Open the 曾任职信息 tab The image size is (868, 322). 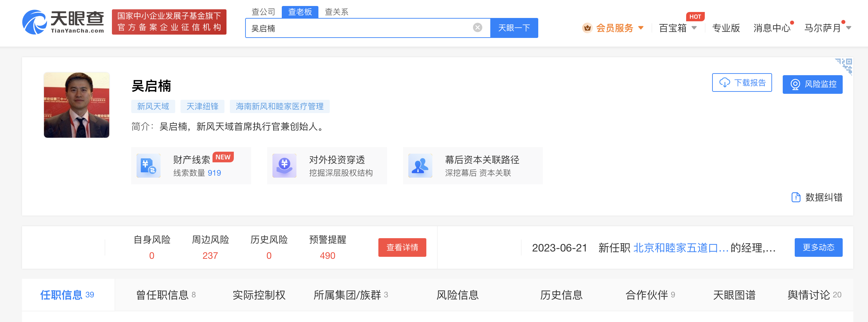point(166,295)
